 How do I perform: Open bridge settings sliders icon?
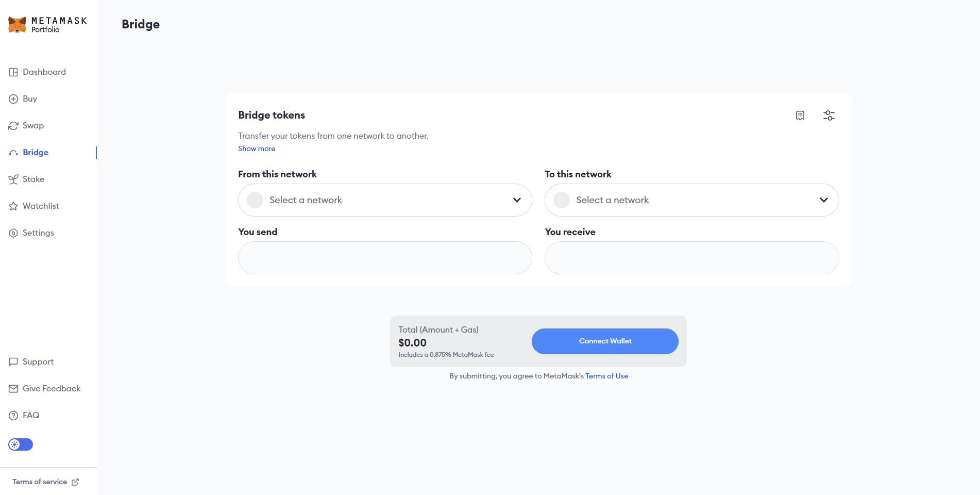coord(829,115)
